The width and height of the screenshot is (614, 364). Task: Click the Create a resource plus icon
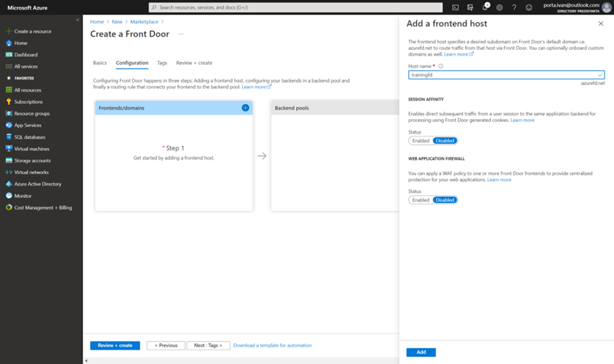pyautogui.click(x=9, y=31)
